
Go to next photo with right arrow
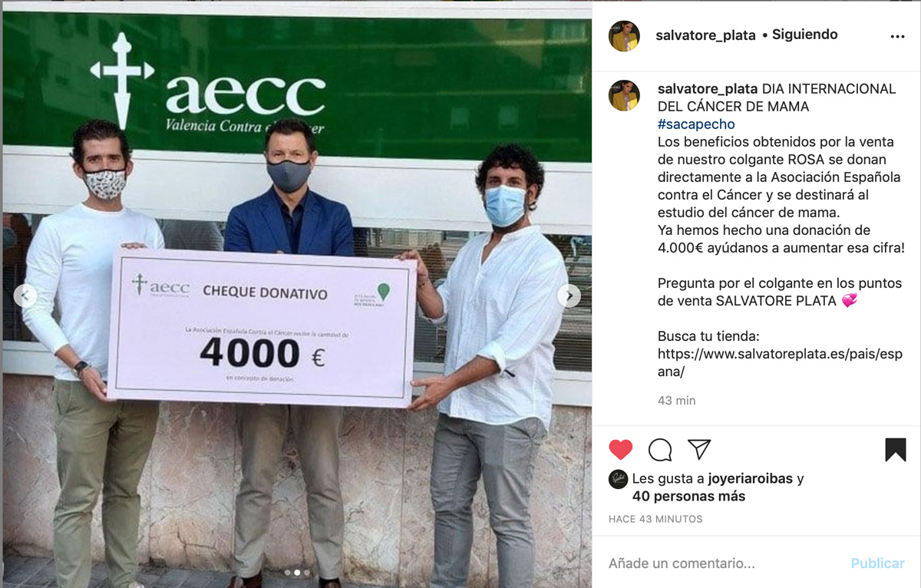[569, 296]
